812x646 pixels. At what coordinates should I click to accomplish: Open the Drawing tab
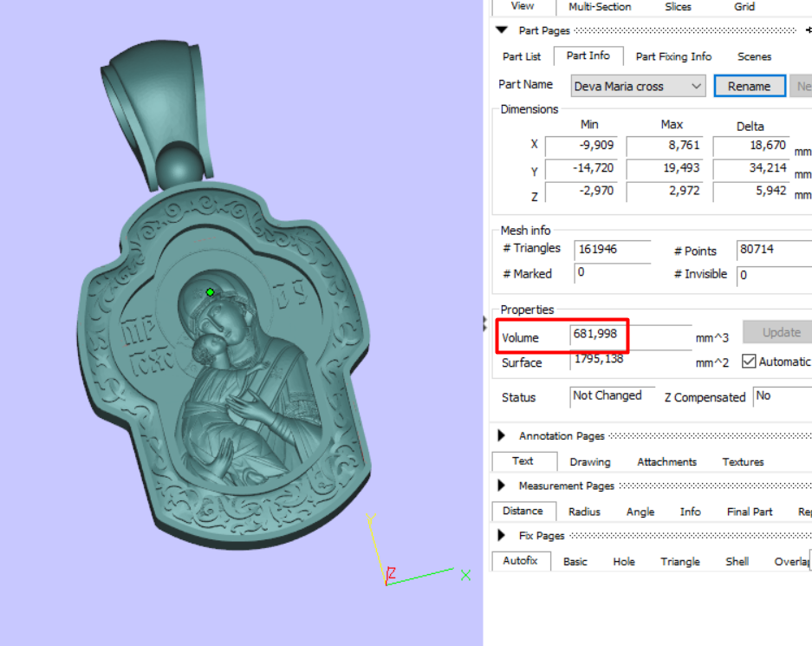(590, 462)
